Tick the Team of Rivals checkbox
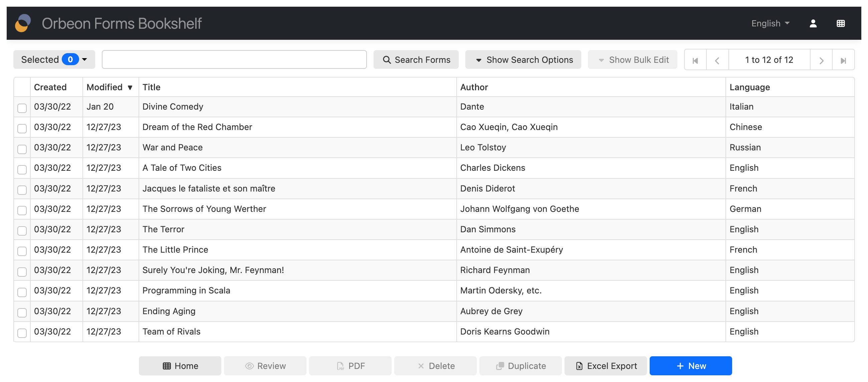Image resolution: width=868 pixels, height=382 pixels. pyautogui.click(x=22, y=333)
